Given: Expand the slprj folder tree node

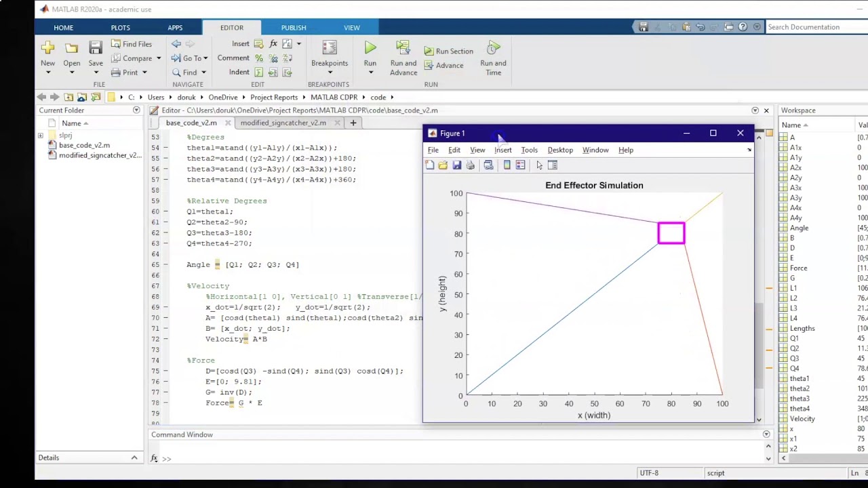Looking at the screenshot, I should pyautogui.click(x=41, y=136).
